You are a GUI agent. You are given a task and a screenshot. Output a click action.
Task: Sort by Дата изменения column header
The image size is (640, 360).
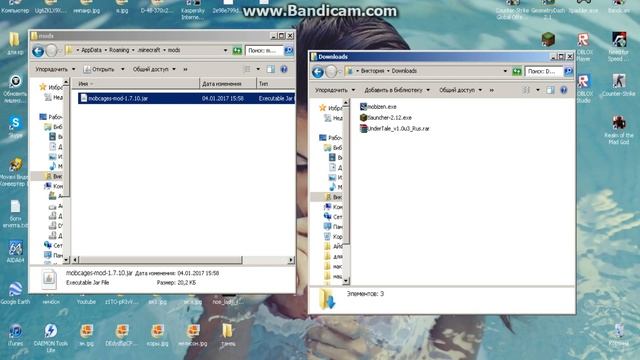tap(228, 84)
